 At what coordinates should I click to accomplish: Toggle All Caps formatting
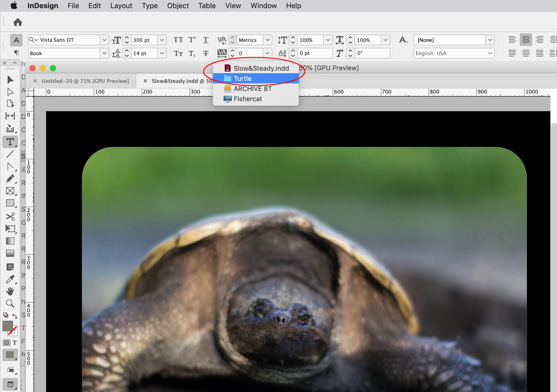point(178,40)
